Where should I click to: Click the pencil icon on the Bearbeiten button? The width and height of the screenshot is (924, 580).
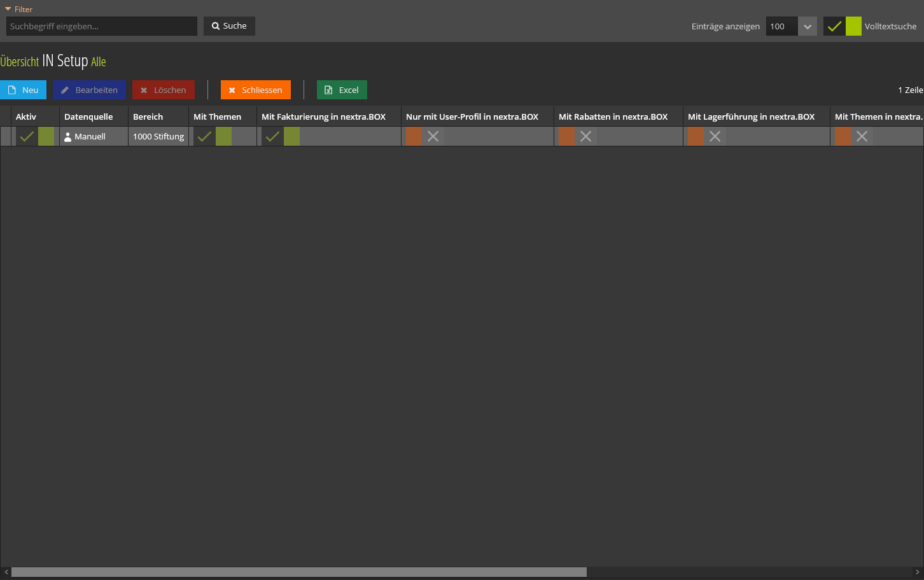tap(64, 89)
